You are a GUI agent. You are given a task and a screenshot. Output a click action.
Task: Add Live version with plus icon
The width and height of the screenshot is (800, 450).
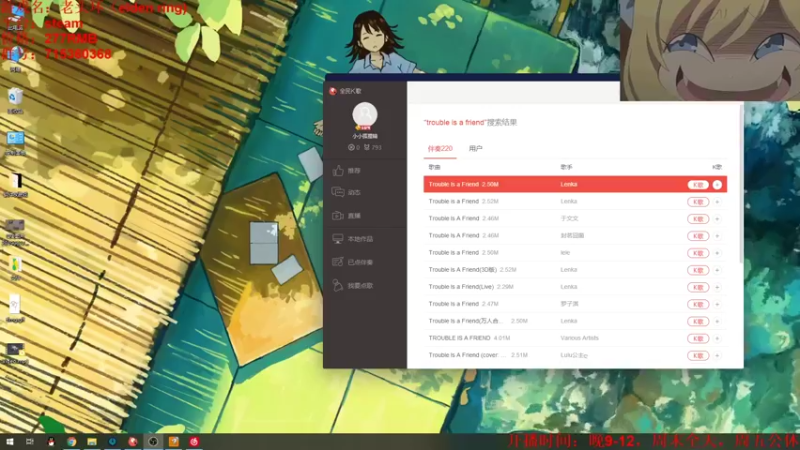tap(717, 287)
